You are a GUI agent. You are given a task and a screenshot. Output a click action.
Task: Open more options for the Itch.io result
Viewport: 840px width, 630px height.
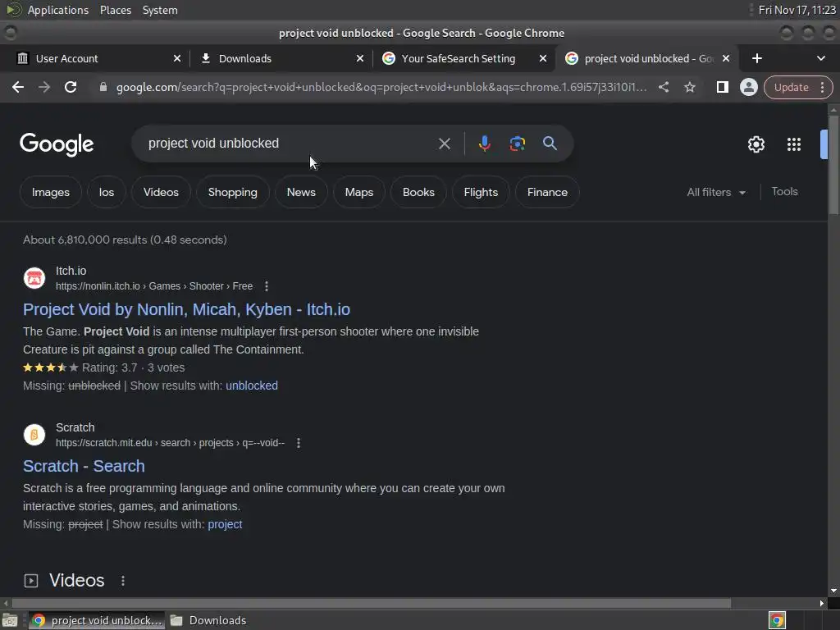(x=267, y=286)
